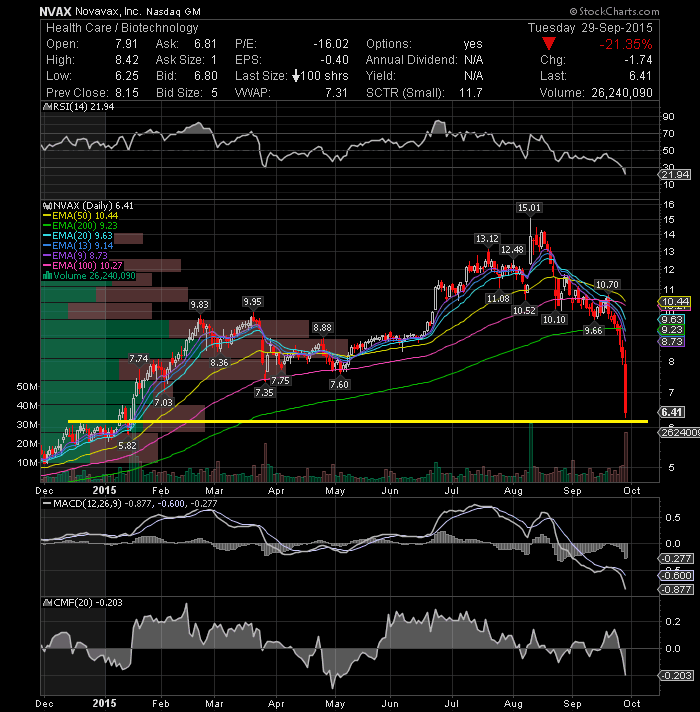
Task: Click the 12.48 price label
Action: pyautogui.click(x=512, y=250)
